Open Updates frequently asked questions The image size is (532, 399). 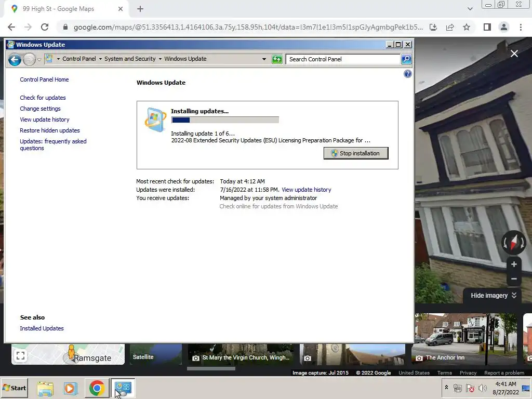point(53,144)
